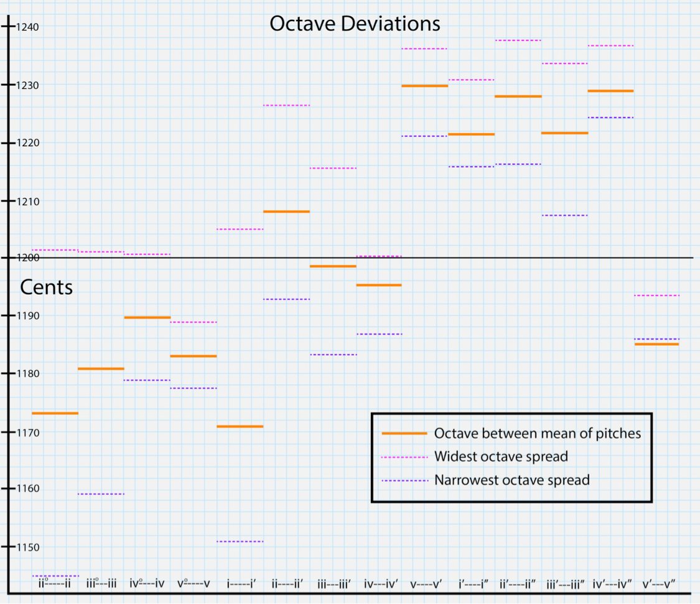The height and width of the screenshot is (604, 700).
Task: Select the 'Octave between mean of pitches' legend text
Action: 538,434
